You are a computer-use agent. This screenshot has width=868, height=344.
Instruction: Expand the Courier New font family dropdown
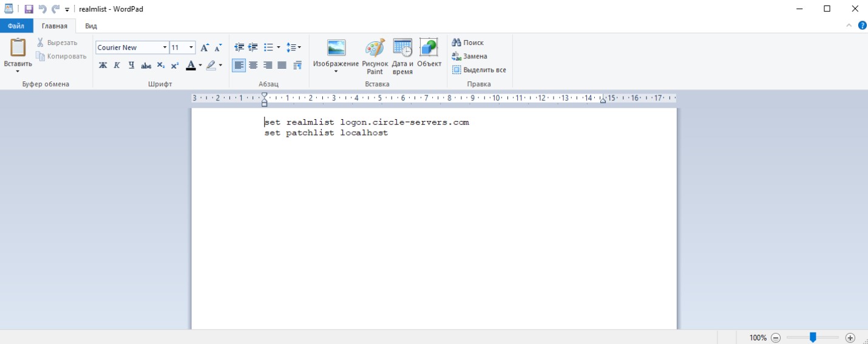pyautogui.click(x=164, y=47)
